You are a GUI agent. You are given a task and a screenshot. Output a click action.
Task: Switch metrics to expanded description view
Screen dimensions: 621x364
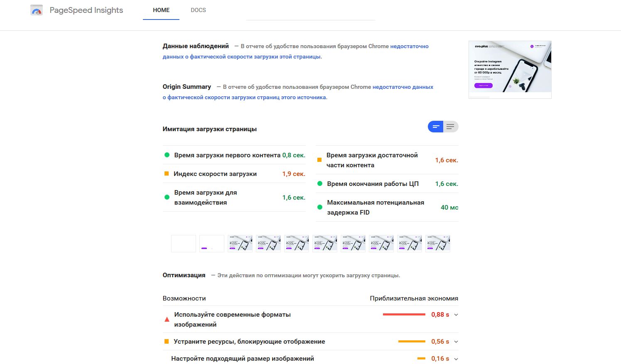[451, 127]
